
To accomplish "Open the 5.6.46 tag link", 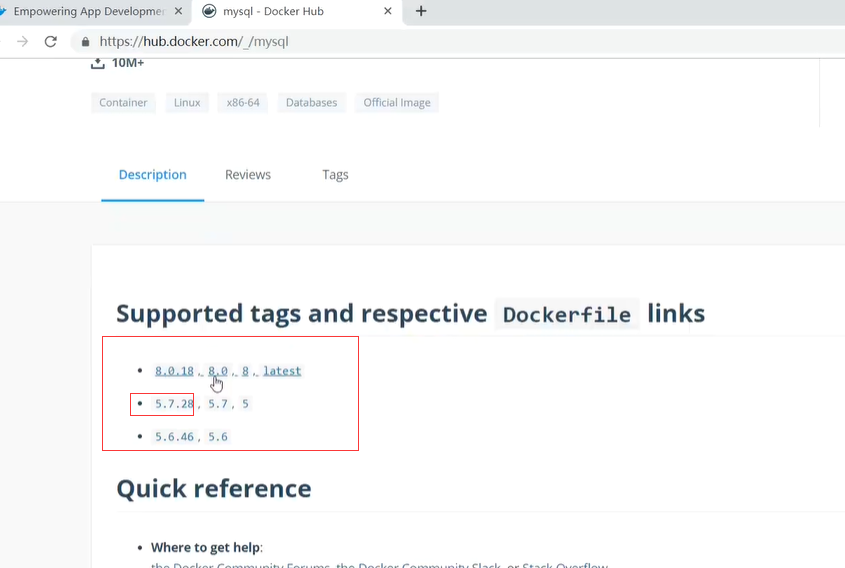I will coord(174,437).
